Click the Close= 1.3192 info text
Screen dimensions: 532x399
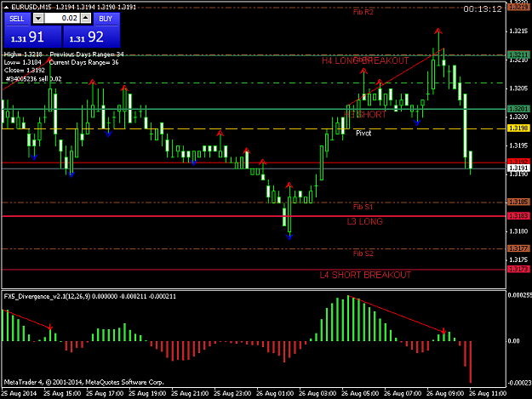coord(25,71)
